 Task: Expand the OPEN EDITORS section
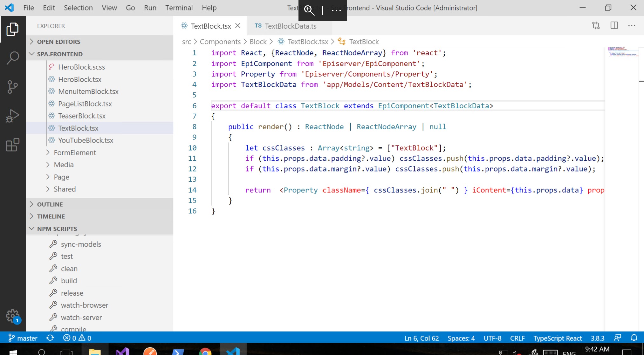click(58, 42)
